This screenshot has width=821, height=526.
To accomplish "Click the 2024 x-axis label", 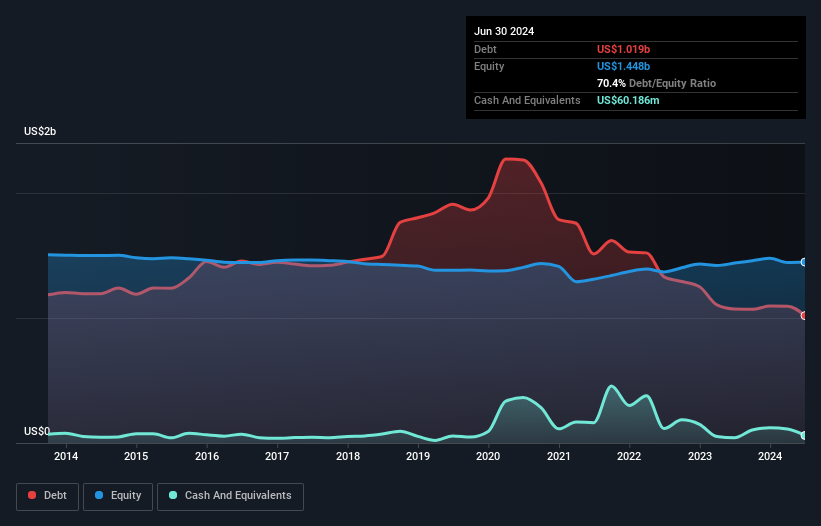I will [x=770, y=456].
